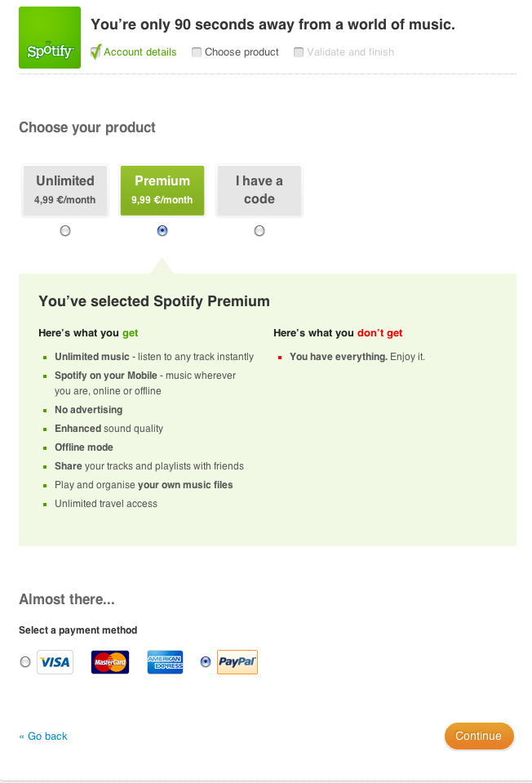532x783 pixels.
Task: Select the radio button under Unlimited
Action: click(65, 231)
